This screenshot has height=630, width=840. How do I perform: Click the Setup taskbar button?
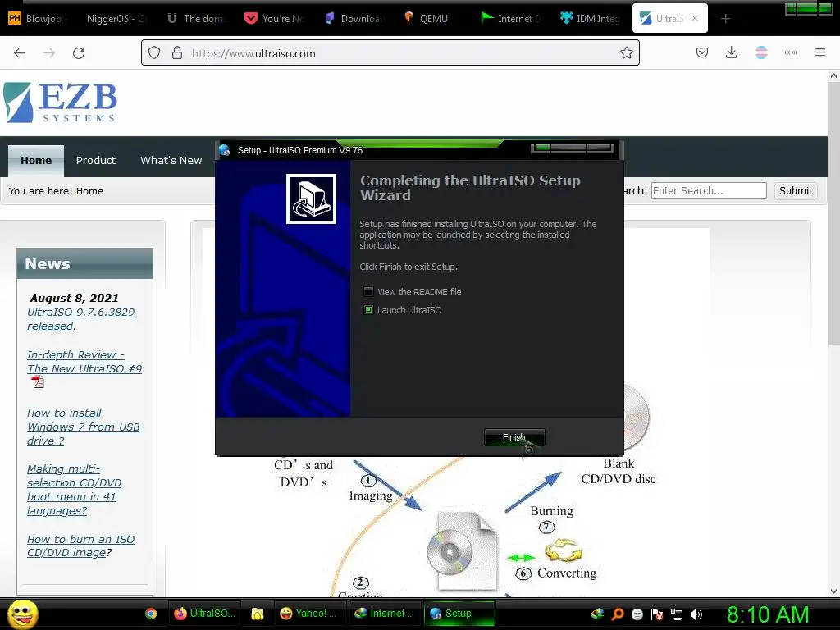tap(459, 614)
